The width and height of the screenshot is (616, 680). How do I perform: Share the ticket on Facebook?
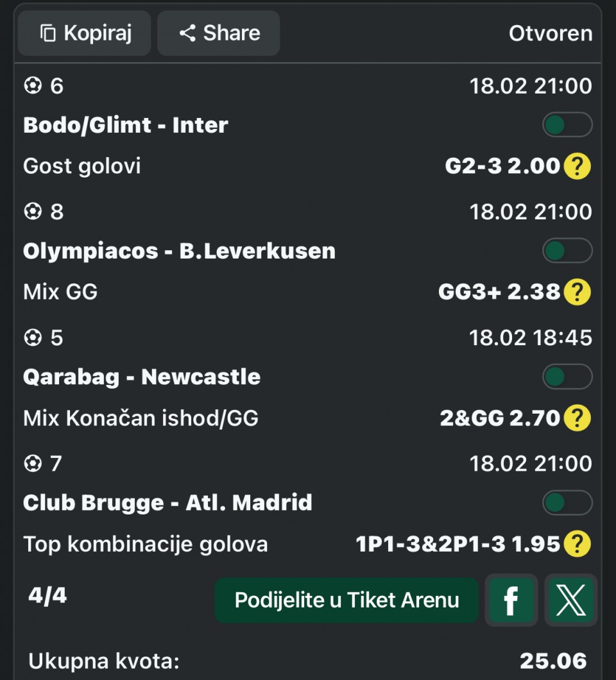pos(511,600)
